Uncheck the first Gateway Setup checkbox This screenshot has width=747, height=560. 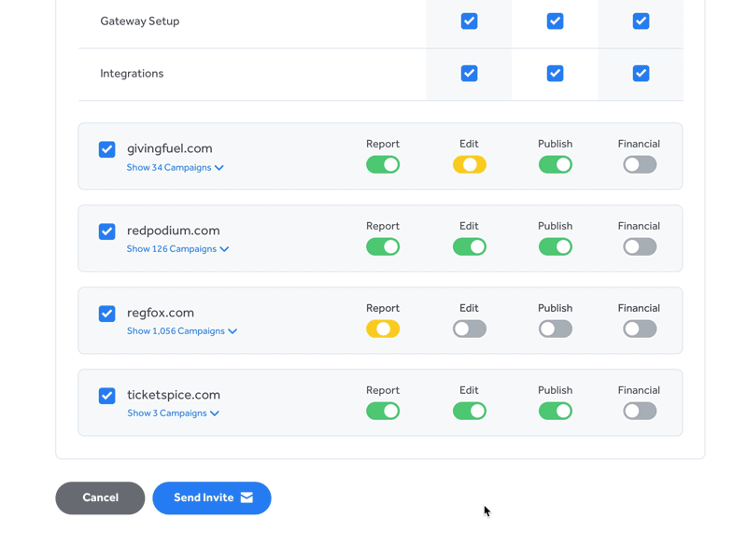click(x=469, y=21)
